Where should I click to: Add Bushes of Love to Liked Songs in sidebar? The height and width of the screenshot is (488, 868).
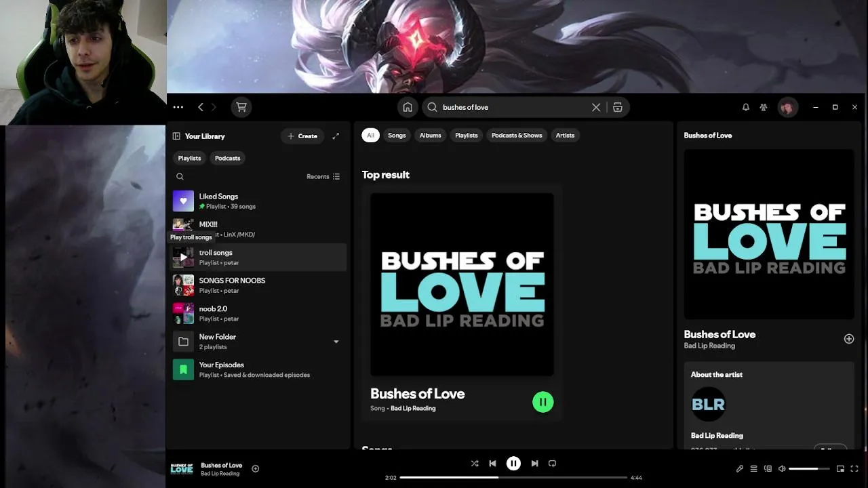(848, 339)
